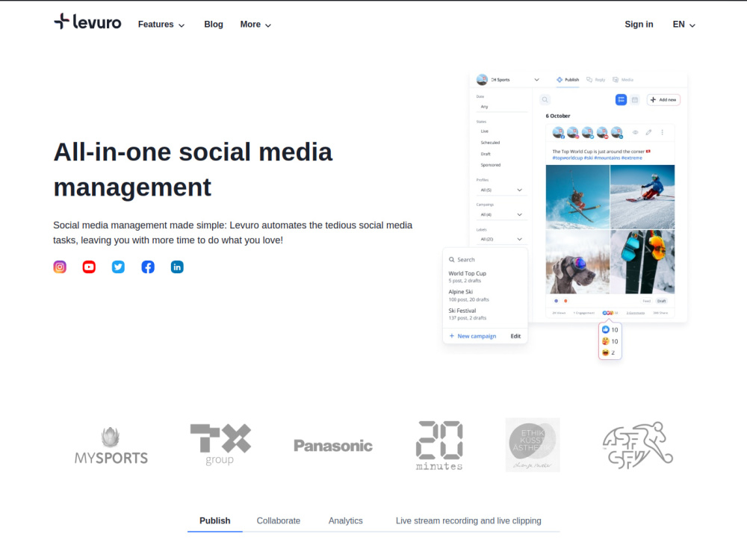Screen dimensions: 747x560
Task: Switch to the calendar view icon
Action: coord(634,99)
